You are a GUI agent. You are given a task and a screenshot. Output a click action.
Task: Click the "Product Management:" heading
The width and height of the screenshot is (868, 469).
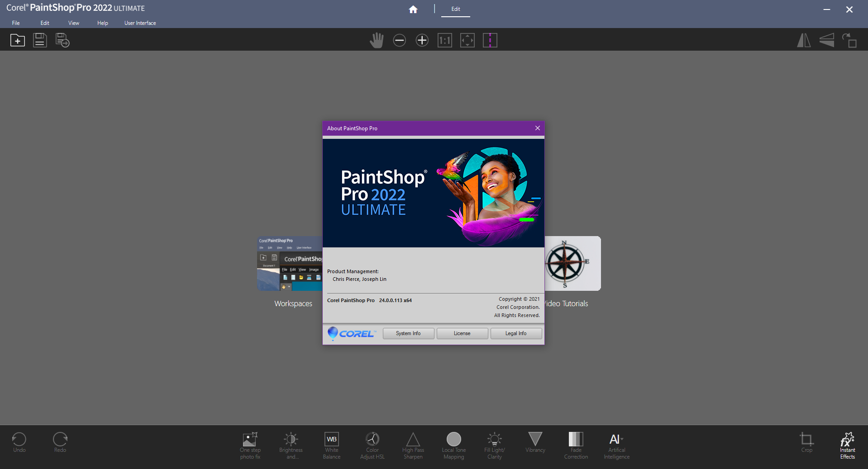353,271
